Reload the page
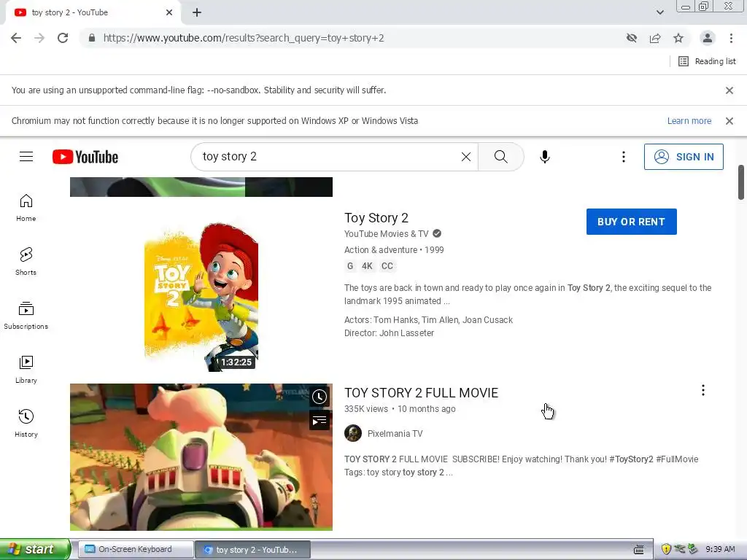 [x=63, y=38]
